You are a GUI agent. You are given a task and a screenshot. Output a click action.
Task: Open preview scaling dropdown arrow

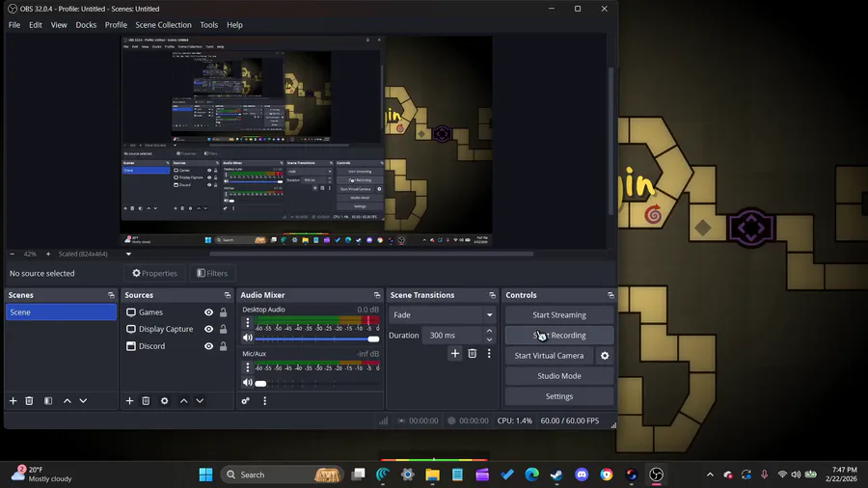pos(128,254)
